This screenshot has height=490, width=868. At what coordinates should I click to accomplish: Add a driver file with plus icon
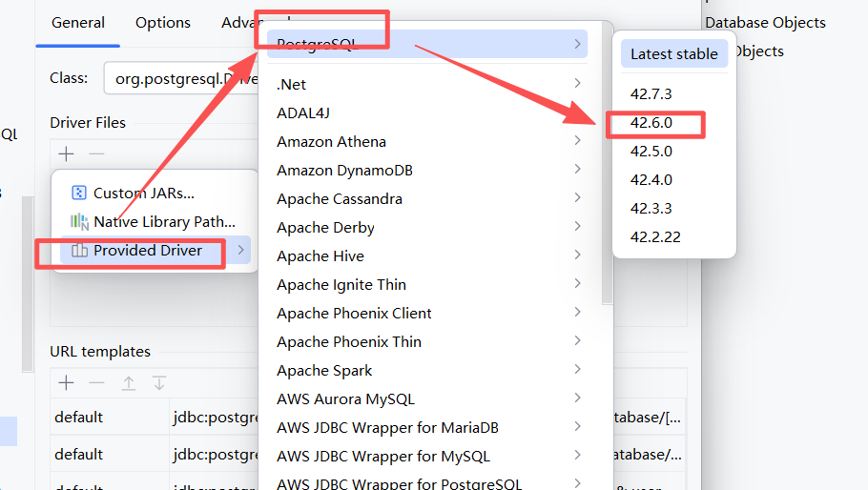point(66,153)
